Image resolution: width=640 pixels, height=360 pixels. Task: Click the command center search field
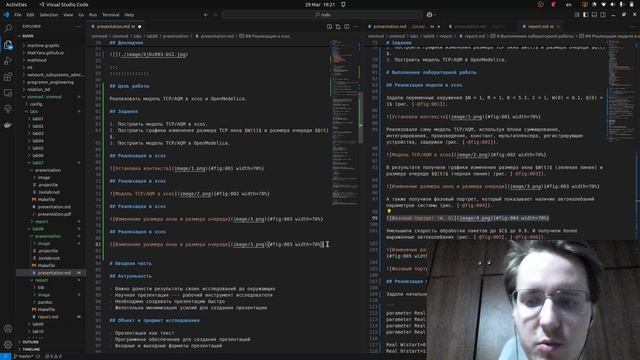(322, 15)
